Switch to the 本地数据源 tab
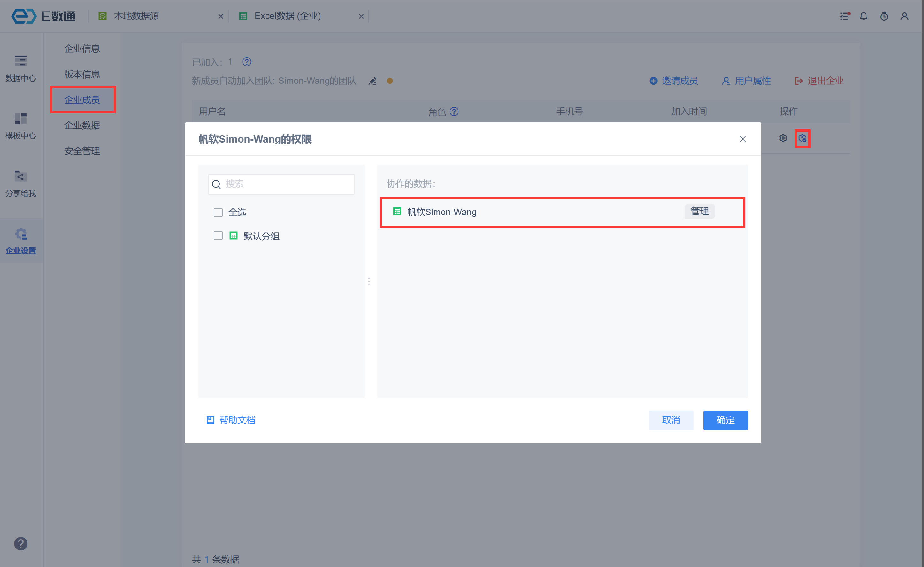This screenshot has height=567, width=924. point(136,16)
